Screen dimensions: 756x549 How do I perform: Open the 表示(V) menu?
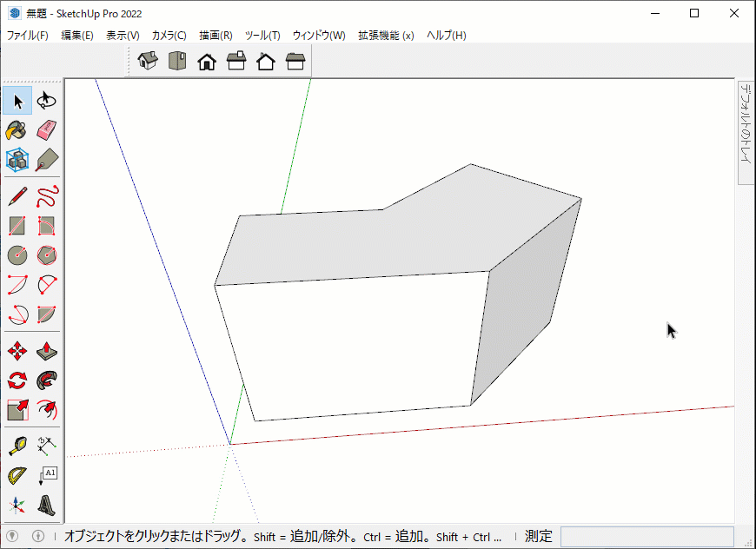123,36
